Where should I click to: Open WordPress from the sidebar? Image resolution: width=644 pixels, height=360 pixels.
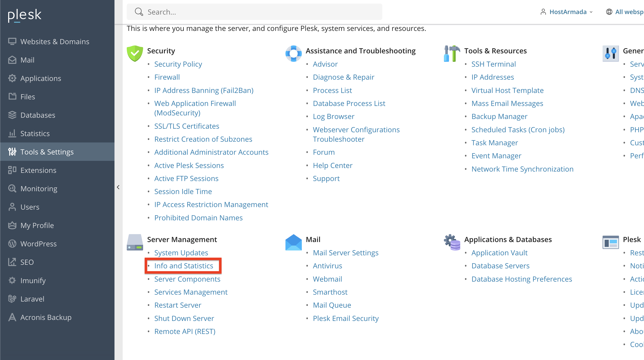coord(57,244)
